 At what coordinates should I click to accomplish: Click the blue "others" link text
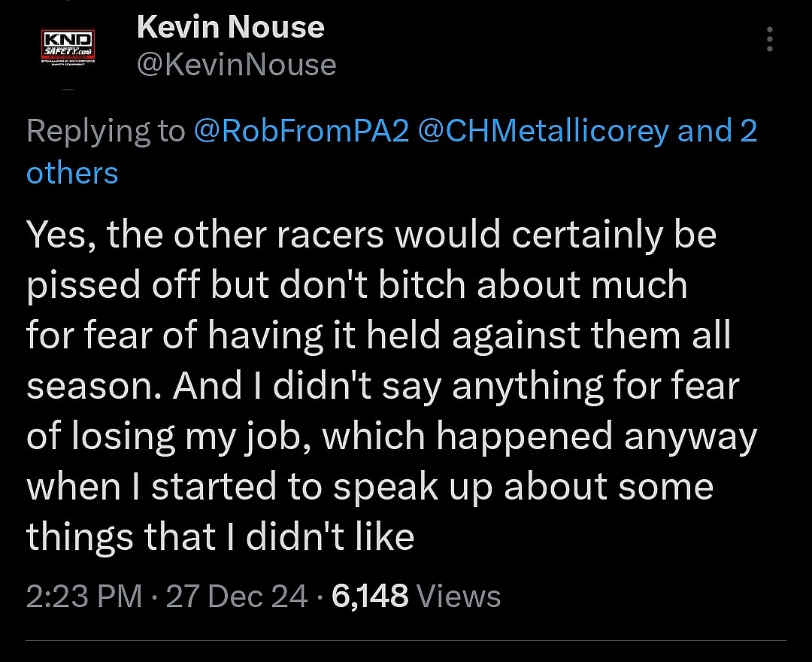(x=72, y=173)
